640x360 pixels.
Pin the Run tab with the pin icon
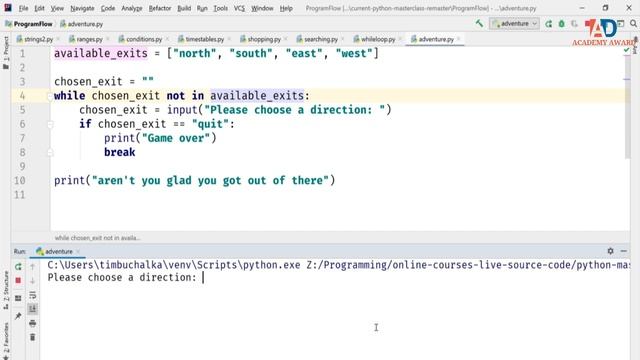click(x=18, y=316)
